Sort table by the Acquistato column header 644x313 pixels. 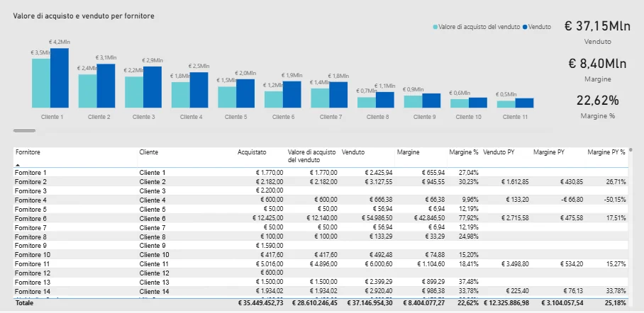point(252,152)
